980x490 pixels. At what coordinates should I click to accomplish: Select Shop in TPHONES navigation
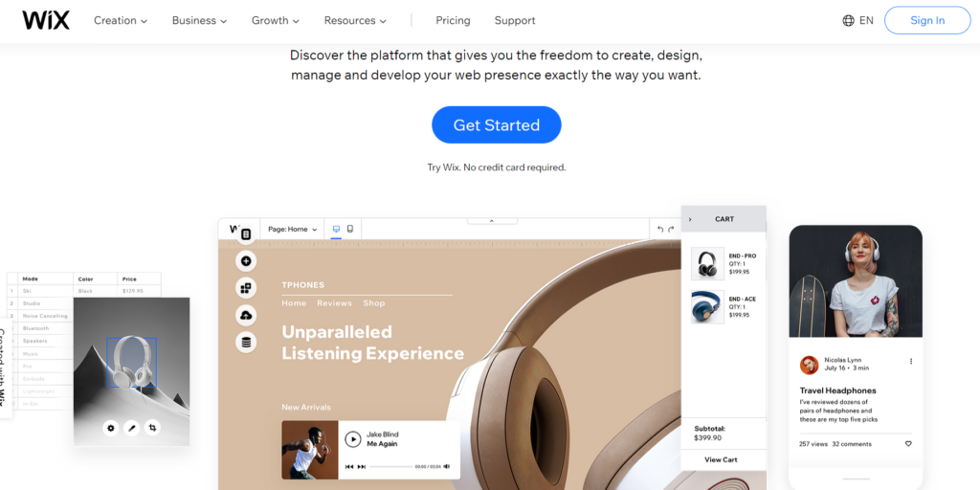pyautogui.click(x=374, y=303)
